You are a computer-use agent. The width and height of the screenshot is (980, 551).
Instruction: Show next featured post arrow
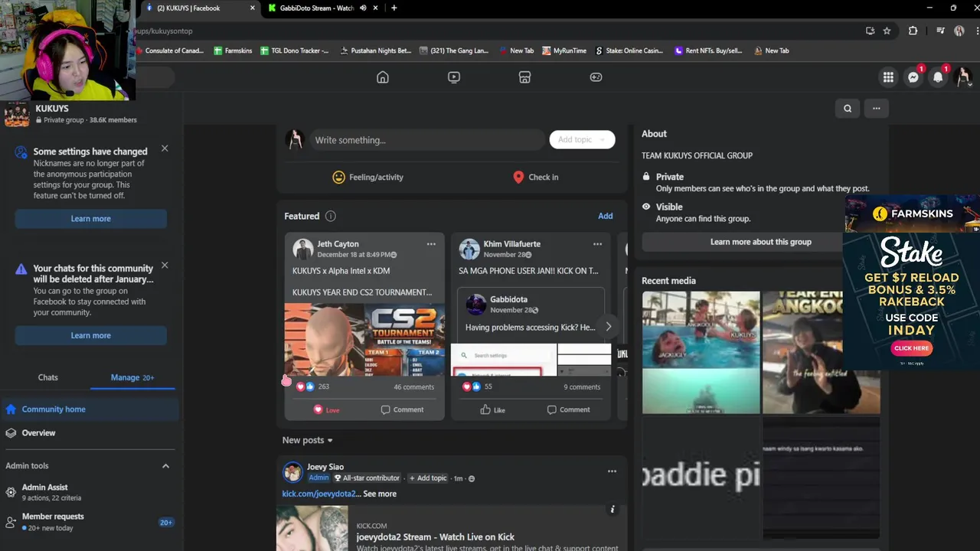(x=609, y=327)
